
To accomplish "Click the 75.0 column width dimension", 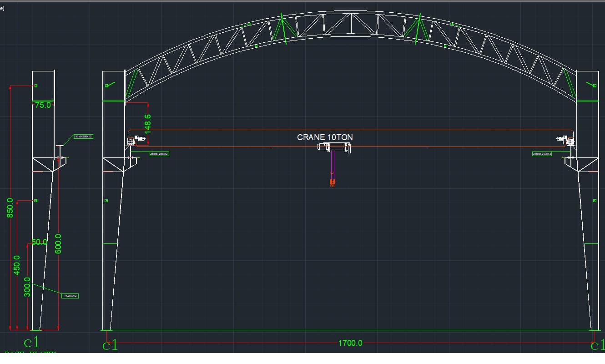I will [43, 105].
